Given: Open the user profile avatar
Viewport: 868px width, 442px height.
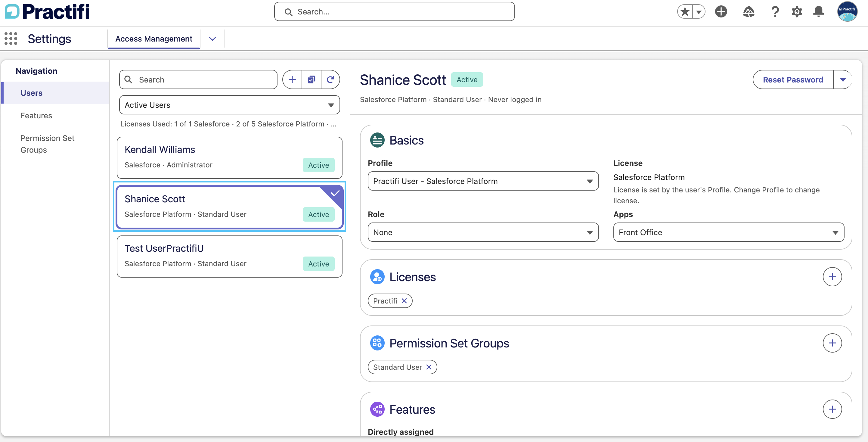Looking at the screenshot, I should [x=847, y=12].
